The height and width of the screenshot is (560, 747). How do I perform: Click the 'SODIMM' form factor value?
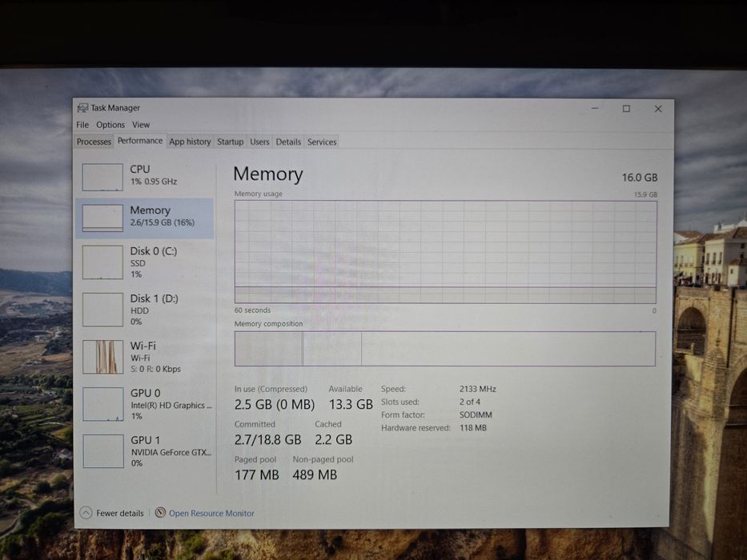(476, 414)
